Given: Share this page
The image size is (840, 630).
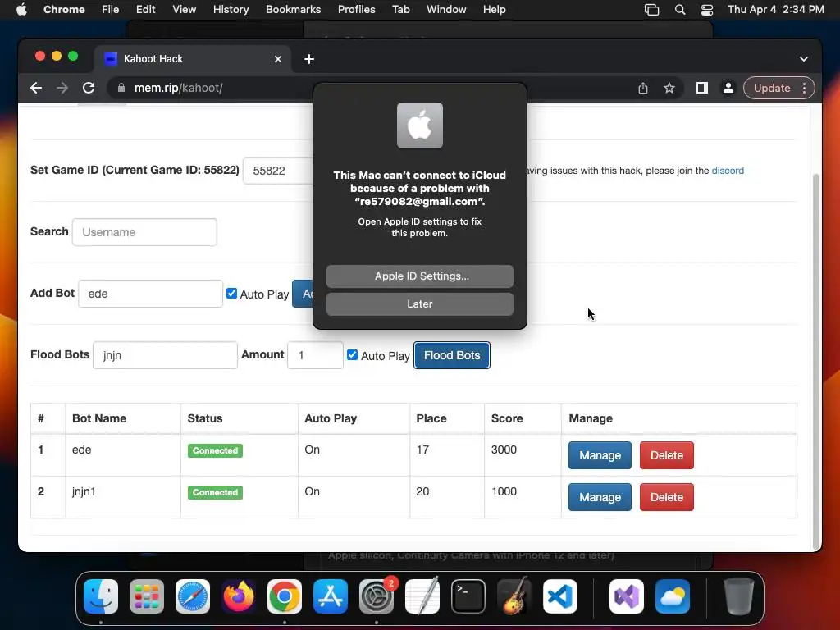Looking at the screenshot, I should [643, 88].
